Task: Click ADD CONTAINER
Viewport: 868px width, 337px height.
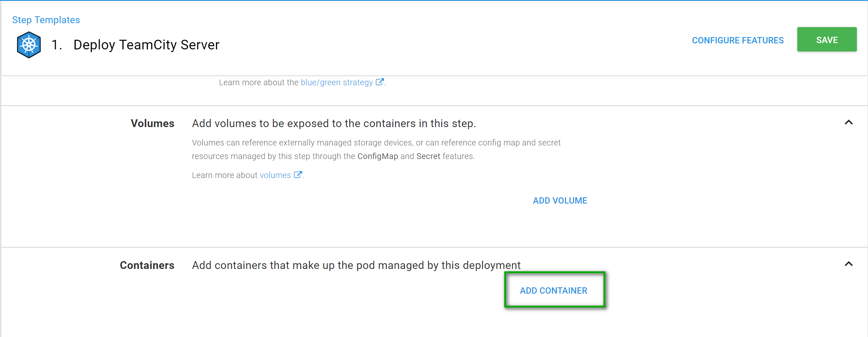Action: pos(553,290)
